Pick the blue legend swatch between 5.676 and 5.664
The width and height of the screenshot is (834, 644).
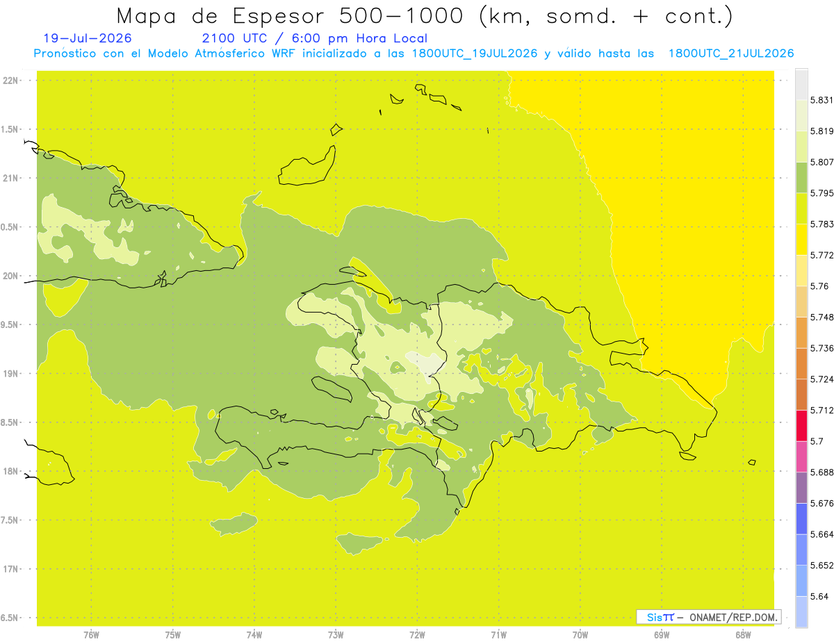[x=801, y=519]
